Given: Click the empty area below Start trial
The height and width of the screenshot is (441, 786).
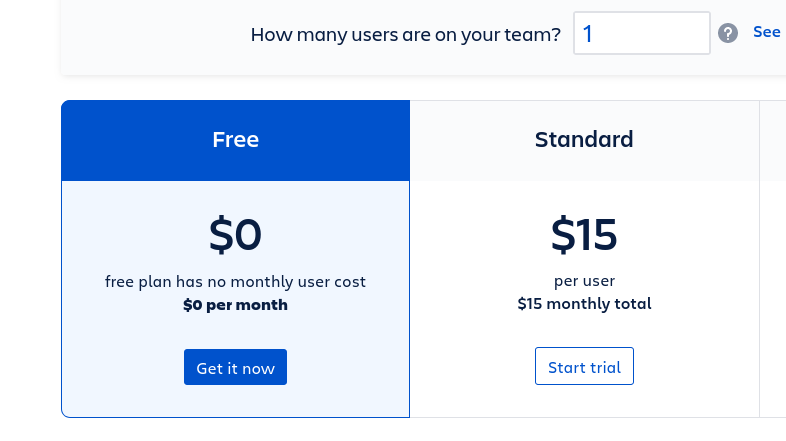Looking at the screenshot, I should [584, 401].
